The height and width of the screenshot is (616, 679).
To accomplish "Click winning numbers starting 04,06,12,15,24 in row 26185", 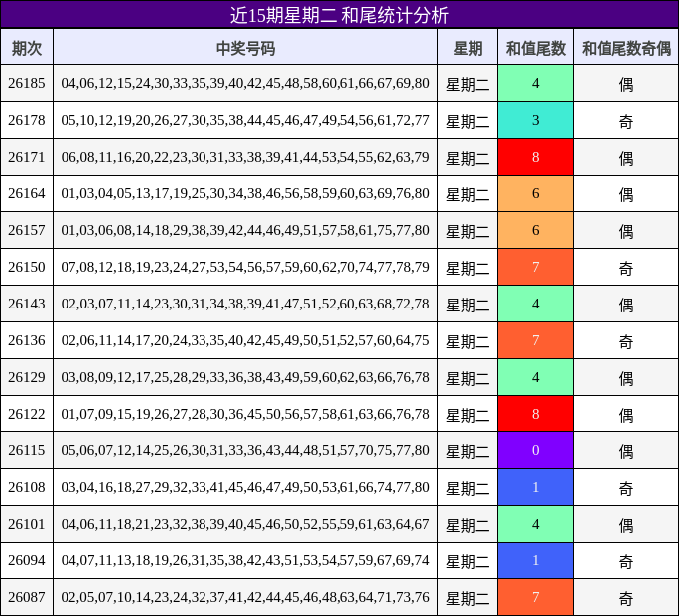I will (245, 83).
